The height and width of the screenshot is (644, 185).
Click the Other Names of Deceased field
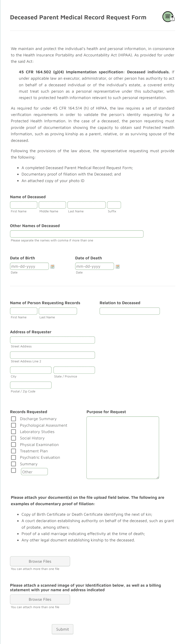point(77,234)
